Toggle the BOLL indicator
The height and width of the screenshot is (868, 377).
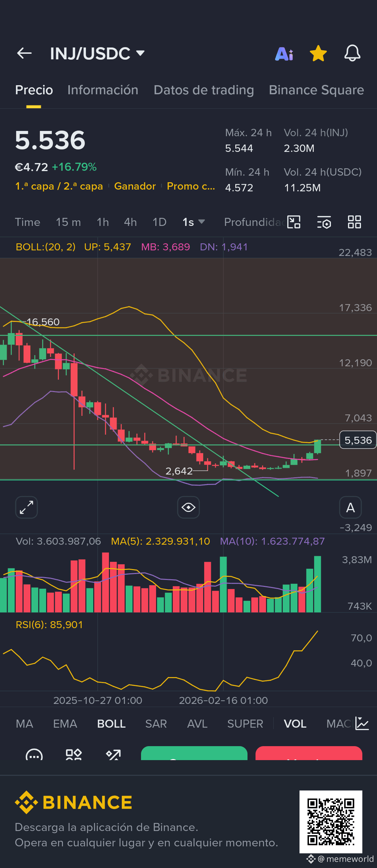[111, 724]
